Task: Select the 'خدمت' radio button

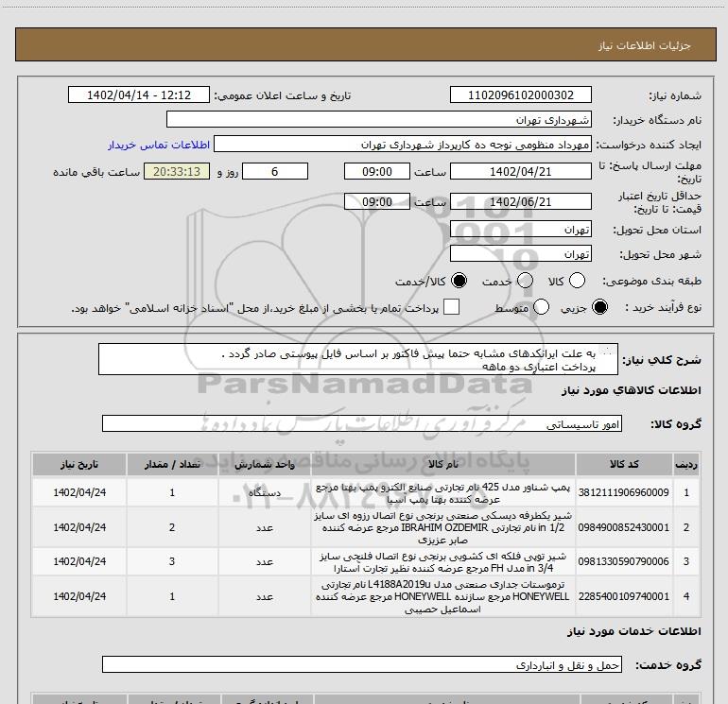Action: (525, 281)
